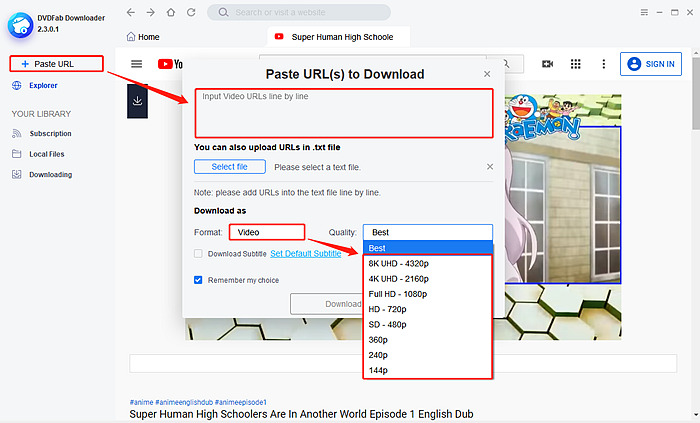
Task: Open Downloading in the library sidebar
Action: click(50, 174)
